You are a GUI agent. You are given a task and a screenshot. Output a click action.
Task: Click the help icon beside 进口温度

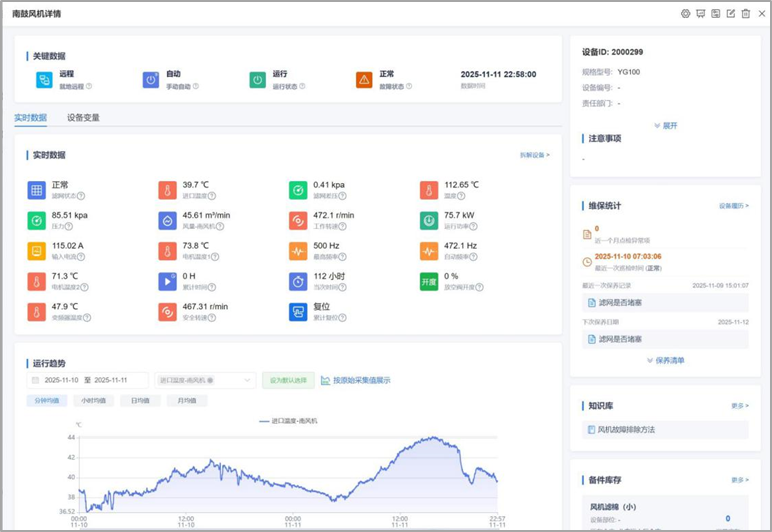[212, 196]
